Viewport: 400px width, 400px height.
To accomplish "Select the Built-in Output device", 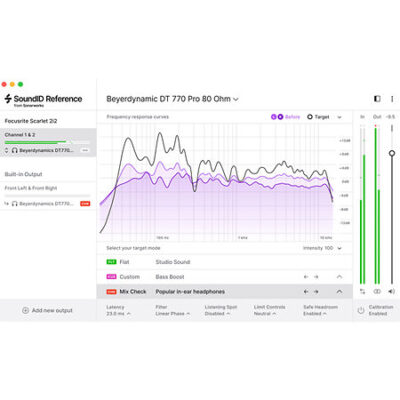I will [x=23, y=174].
